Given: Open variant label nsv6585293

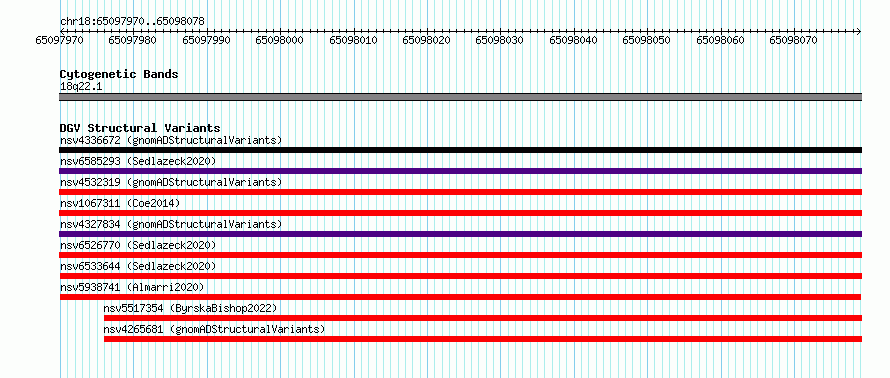Looking at the screenshot, I should 138,161.
